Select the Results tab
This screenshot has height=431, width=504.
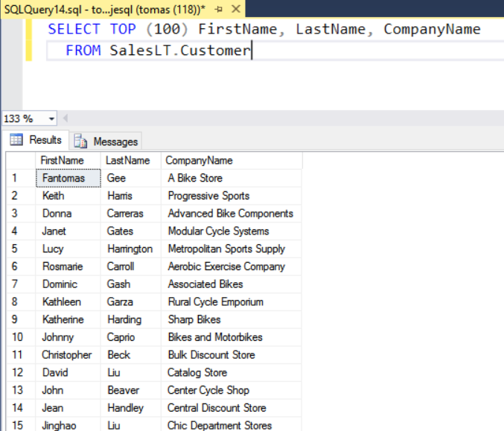tap(36, 140)
